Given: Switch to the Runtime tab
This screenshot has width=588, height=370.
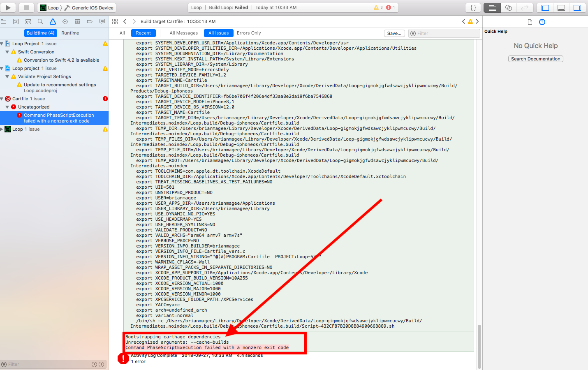Looking at the screenshot, I should coord(70,33).
